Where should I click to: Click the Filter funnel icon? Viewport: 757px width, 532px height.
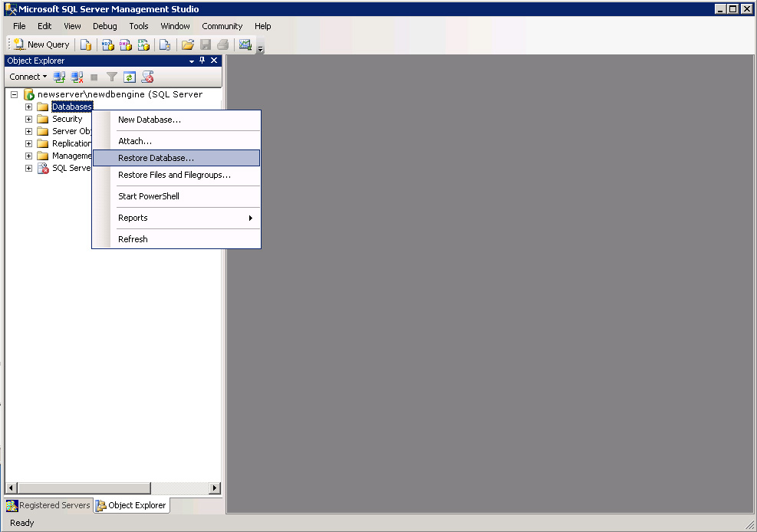pyautogui.click(x=112, y=77)
